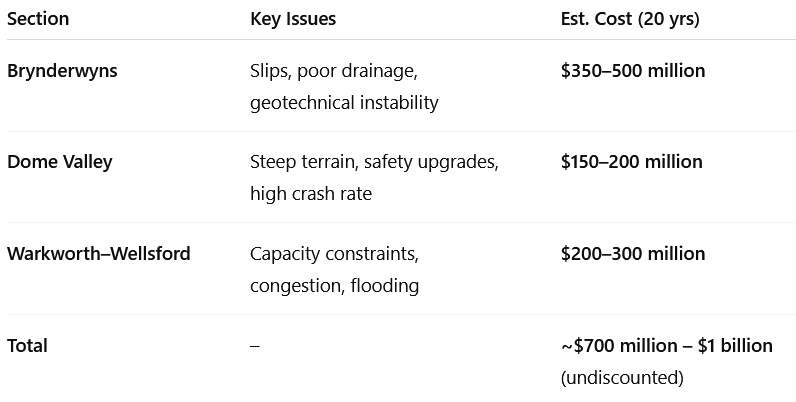Click the $350–500 million cost cell
This screenshot has width=796, height=402.
coord(633,71)
